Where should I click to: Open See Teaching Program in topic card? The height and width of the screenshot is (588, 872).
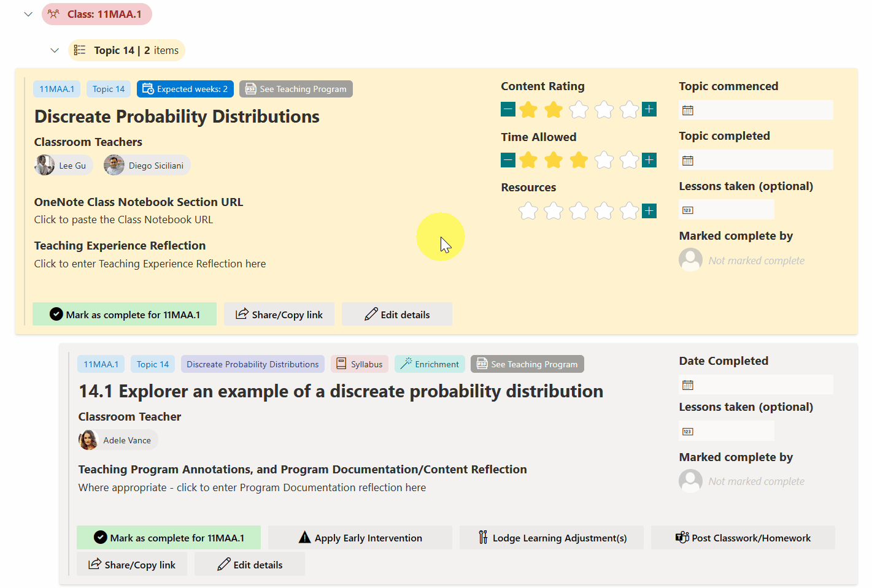pyautogui.click(x=296, y=89)
